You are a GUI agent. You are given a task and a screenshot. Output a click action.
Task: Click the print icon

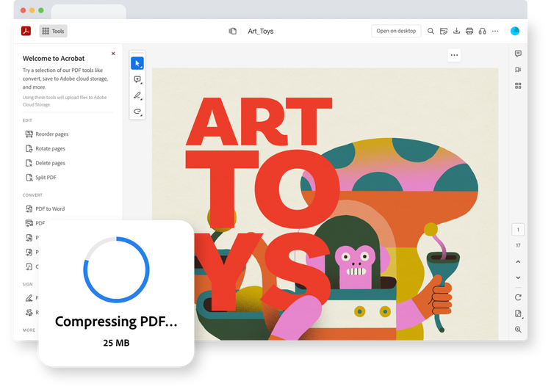tap(469, 31)
